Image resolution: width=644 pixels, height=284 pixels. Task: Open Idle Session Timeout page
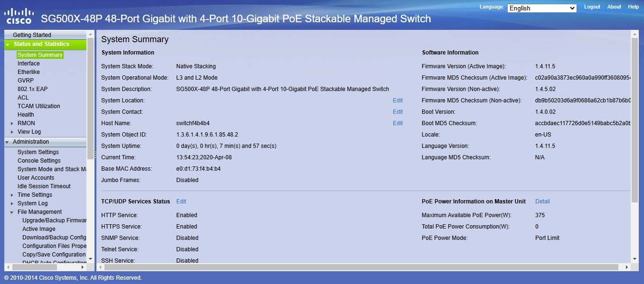[44, 186]
